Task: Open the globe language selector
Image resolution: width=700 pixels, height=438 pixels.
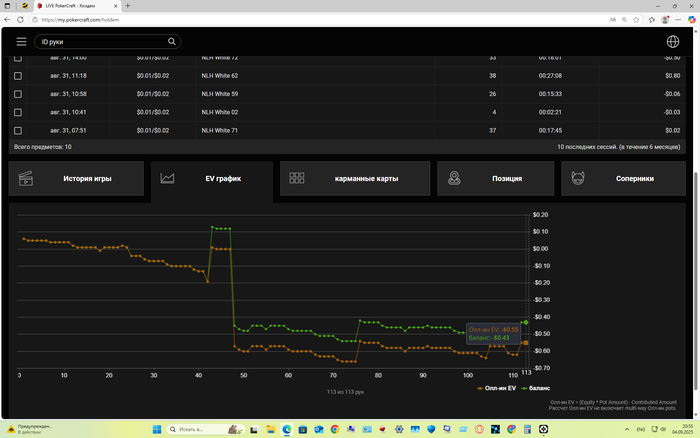Action: 673,42
